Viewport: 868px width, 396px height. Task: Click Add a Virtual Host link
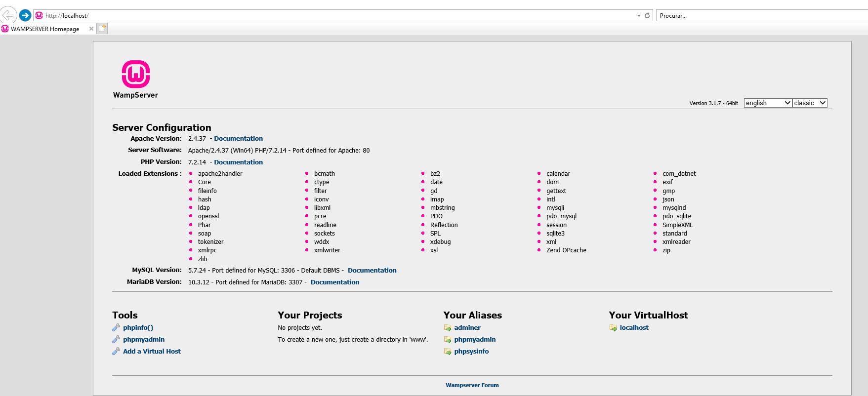[x=152, y=351]
